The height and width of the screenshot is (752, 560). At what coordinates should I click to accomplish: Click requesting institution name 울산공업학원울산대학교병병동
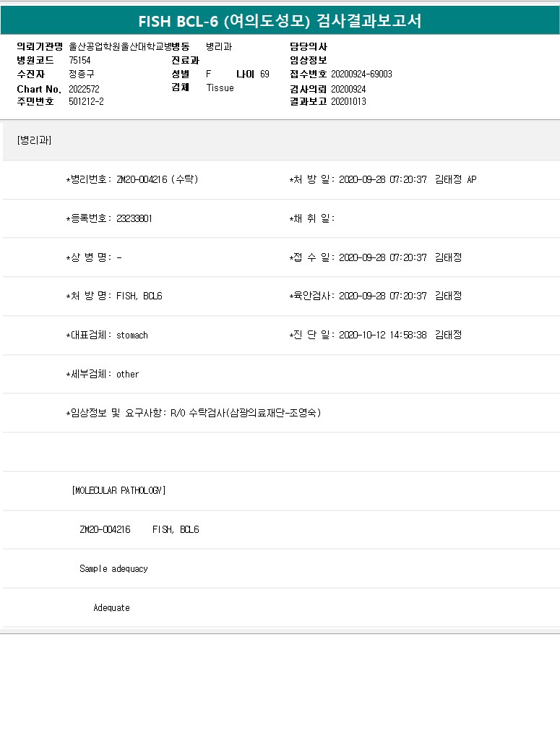click(x=129, y=47)
